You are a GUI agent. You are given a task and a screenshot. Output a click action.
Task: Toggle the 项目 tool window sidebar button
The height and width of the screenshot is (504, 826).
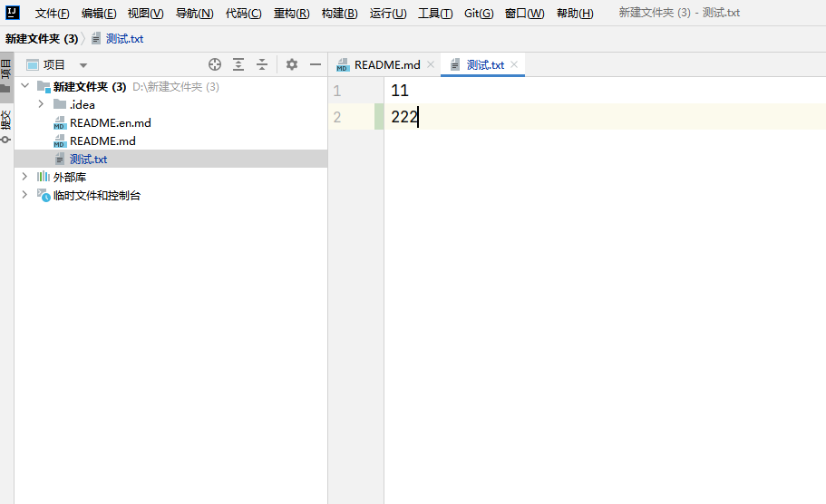[6, 77]
